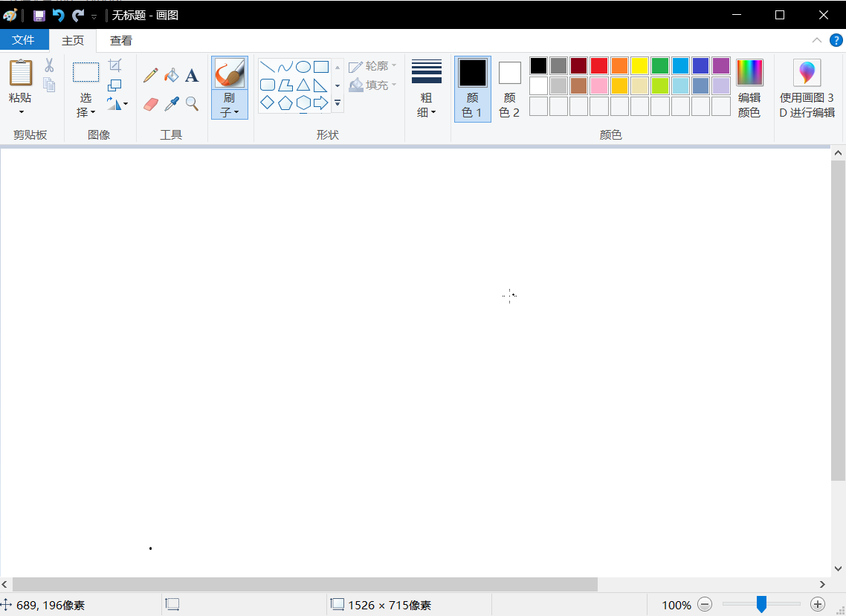Viewport: 846px width, 616px height.
Task: Select the Magnifier tool
Action: tap(192, 103)
